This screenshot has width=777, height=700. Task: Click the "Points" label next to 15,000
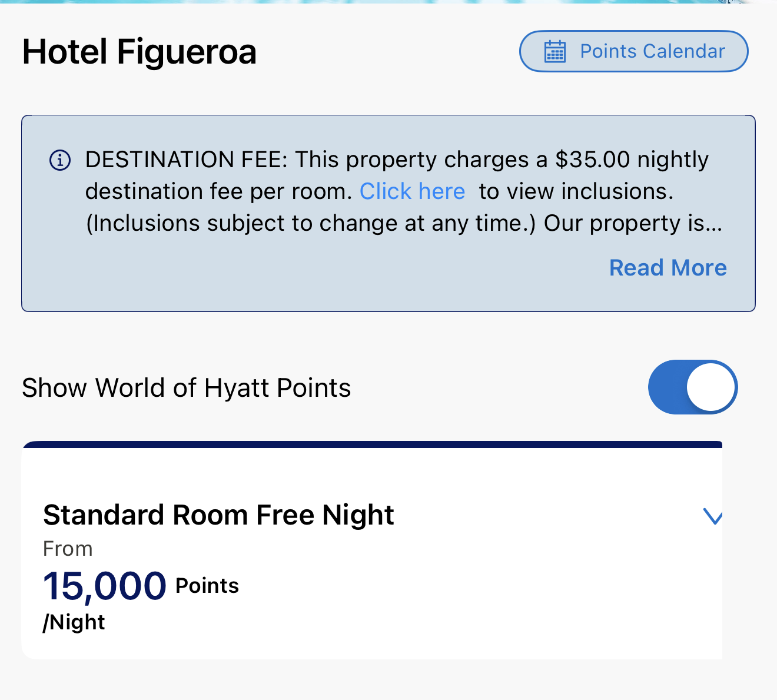click(x=207, y=586)
